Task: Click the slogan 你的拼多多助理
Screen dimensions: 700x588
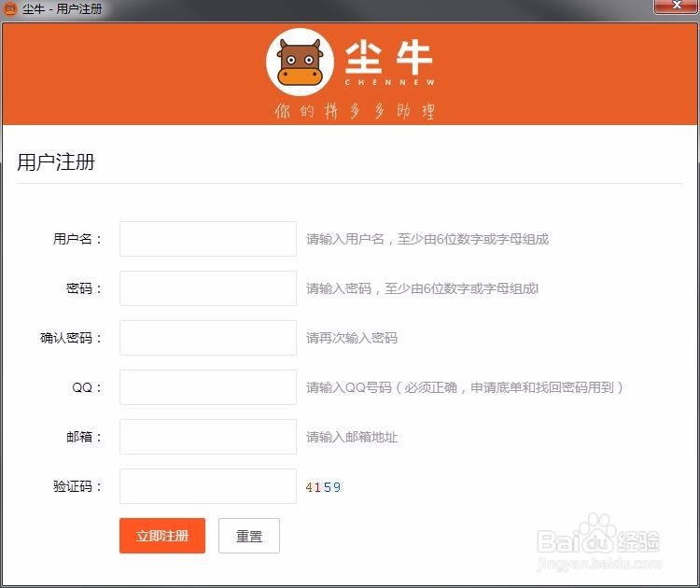Action: [x=355, y=111]
